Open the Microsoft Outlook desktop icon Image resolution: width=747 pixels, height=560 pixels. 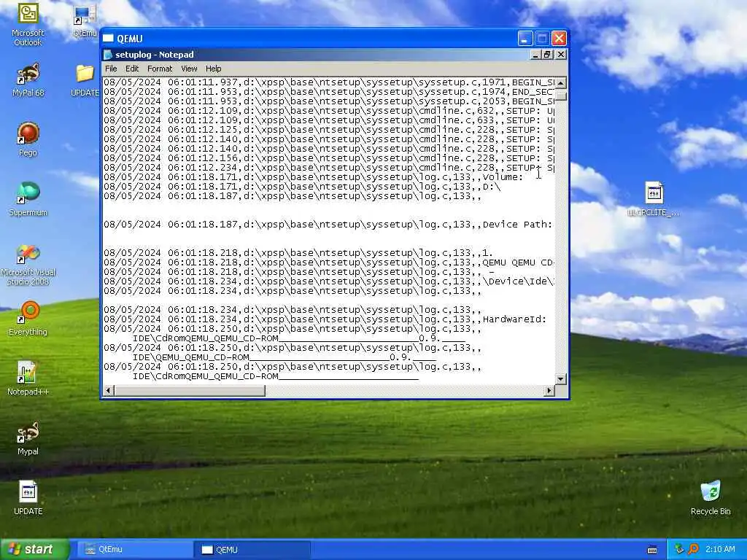point(28,24)
